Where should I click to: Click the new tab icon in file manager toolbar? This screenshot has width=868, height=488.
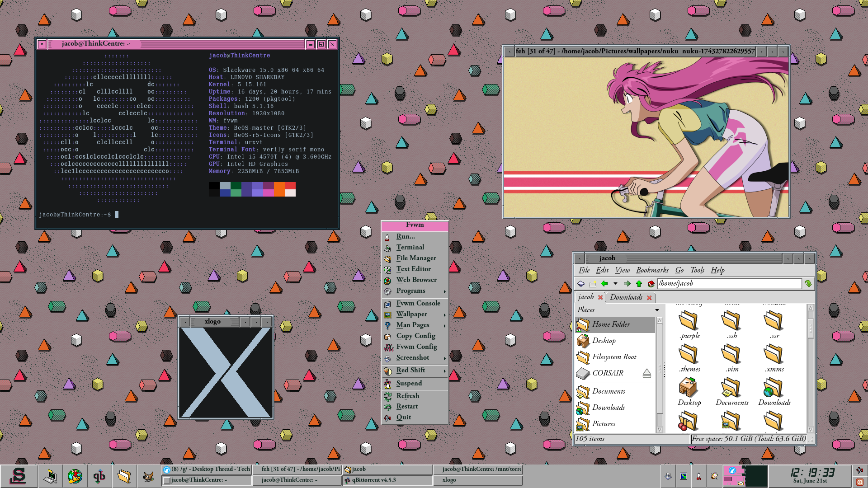(x=593, y=284)
